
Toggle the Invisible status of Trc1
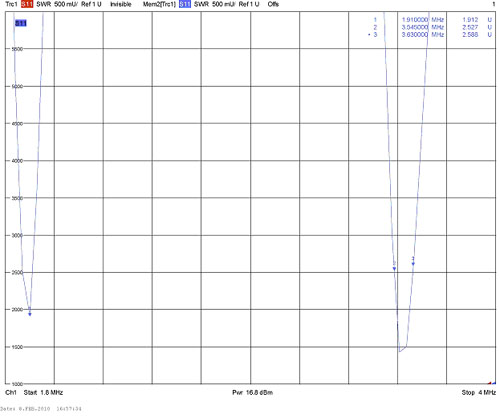point(121,4)
